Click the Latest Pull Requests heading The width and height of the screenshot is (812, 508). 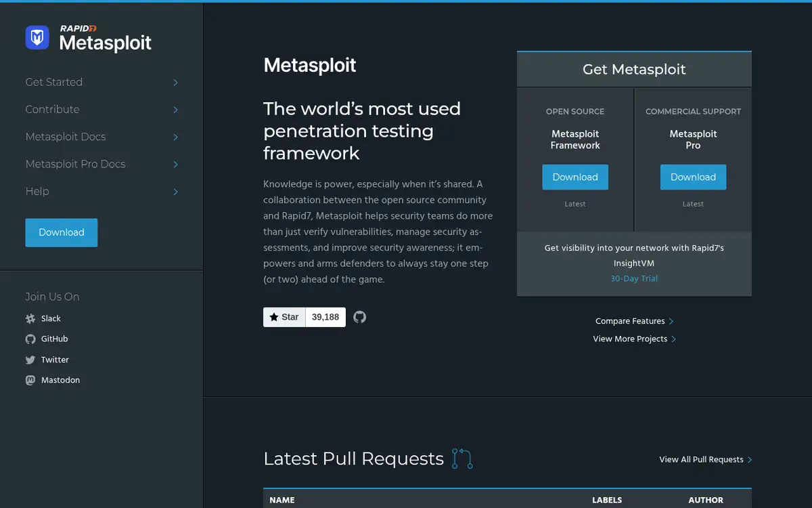[x=353, y=459]
